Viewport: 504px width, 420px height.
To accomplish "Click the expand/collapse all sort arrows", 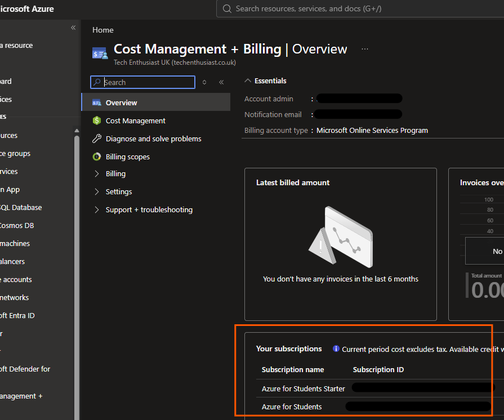I will click(x=204, y=82).
